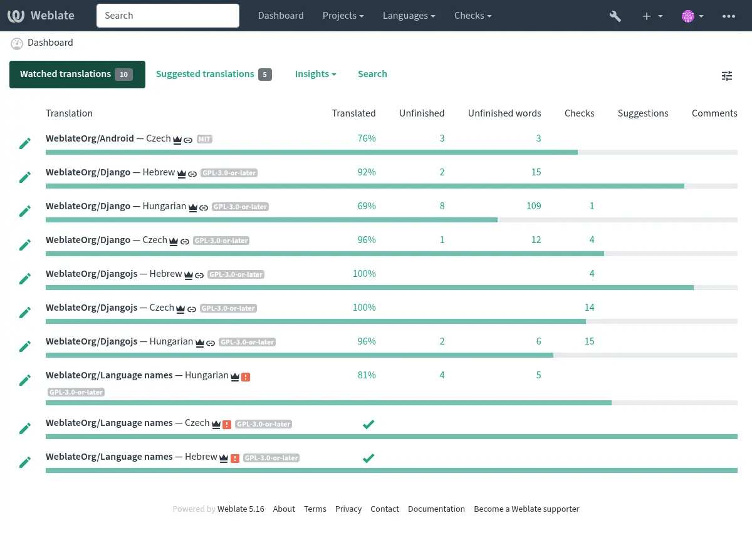Click the Documentation footer link
The image size is (752, 560).
point(436,509)
